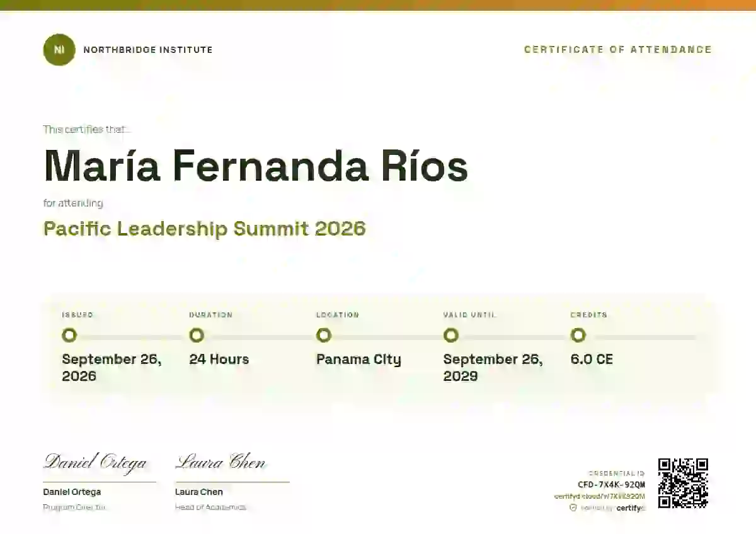
Task: Click the name 'María Fernanda Ríos'
Action: click(256, 166)
